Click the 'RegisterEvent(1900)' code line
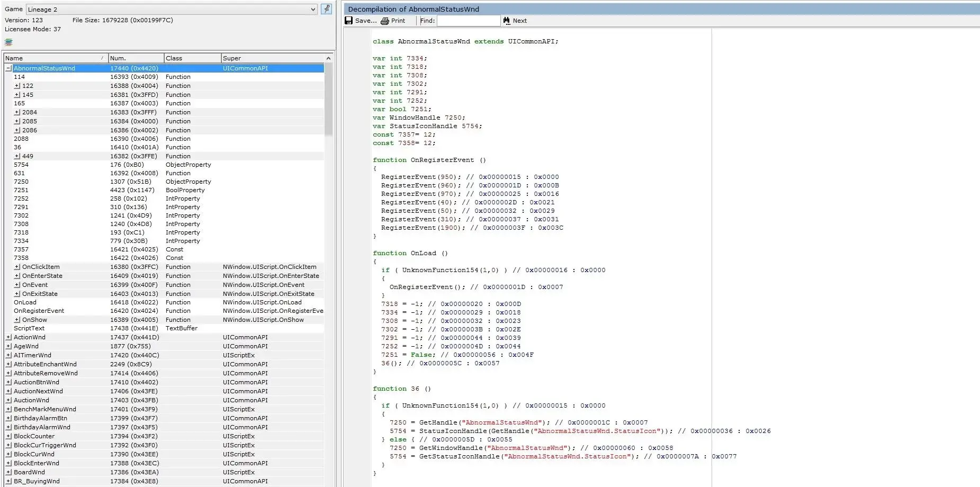 point(472,228)
